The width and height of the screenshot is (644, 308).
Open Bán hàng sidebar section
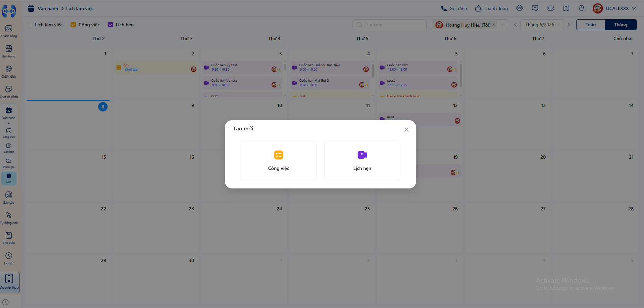[x=9, y=52]
